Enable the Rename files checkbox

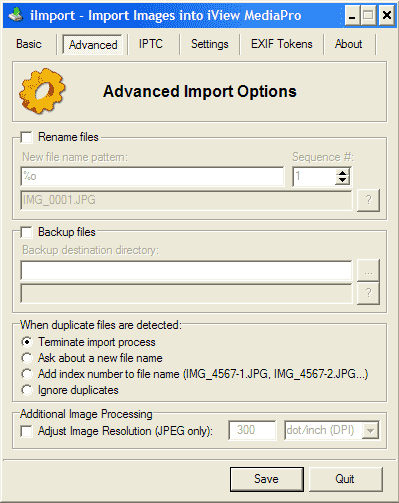pyautogui.click(x=26, y=137)
